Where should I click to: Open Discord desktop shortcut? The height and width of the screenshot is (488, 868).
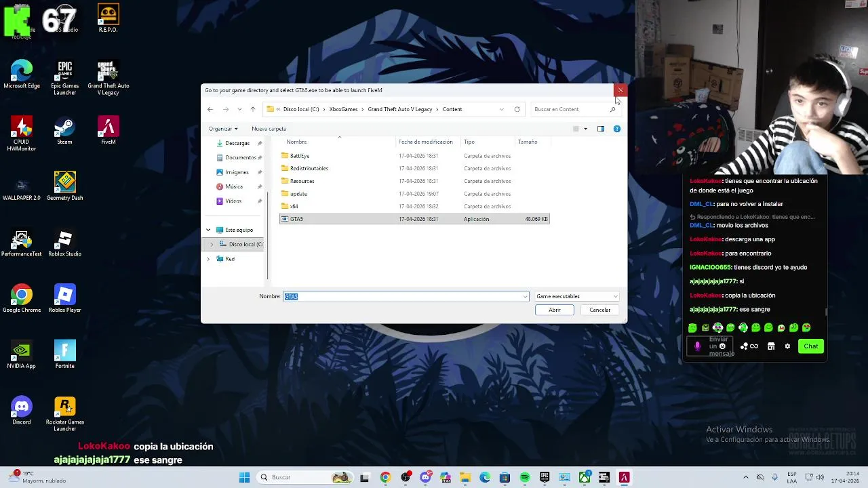22,411
